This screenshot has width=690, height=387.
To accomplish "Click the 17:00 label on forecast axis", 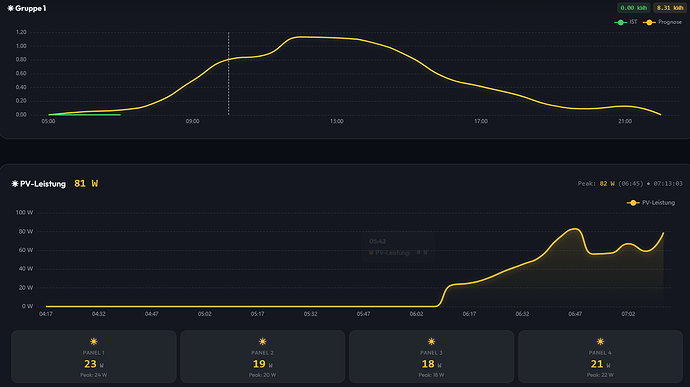I will coord(481,122).
